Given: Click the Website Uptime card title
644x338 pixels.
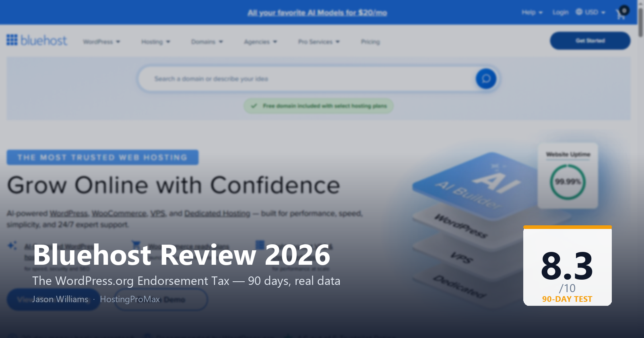Looking at the screenshot, I should [x=568, y=154].
